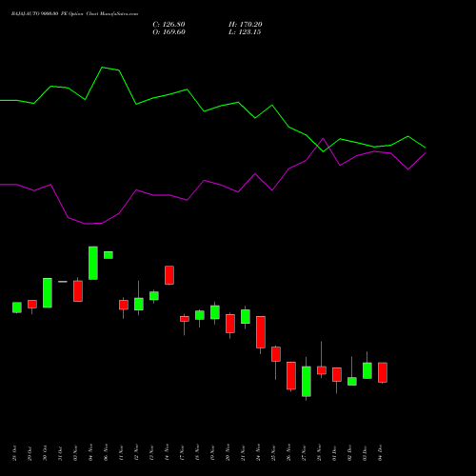Select the high value H: 170.20
476x476 pixels.
tap(246, 25)
